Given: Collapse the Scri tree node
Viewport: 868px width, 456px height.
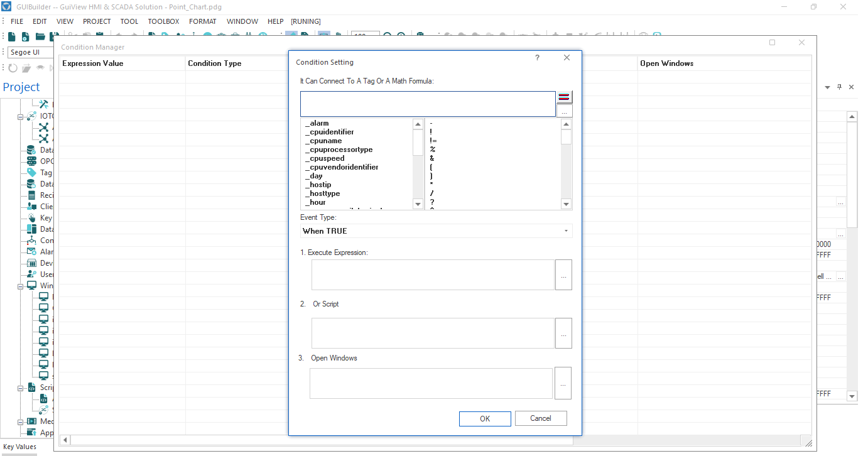Looking at the screenshot, I should (20, 388).
